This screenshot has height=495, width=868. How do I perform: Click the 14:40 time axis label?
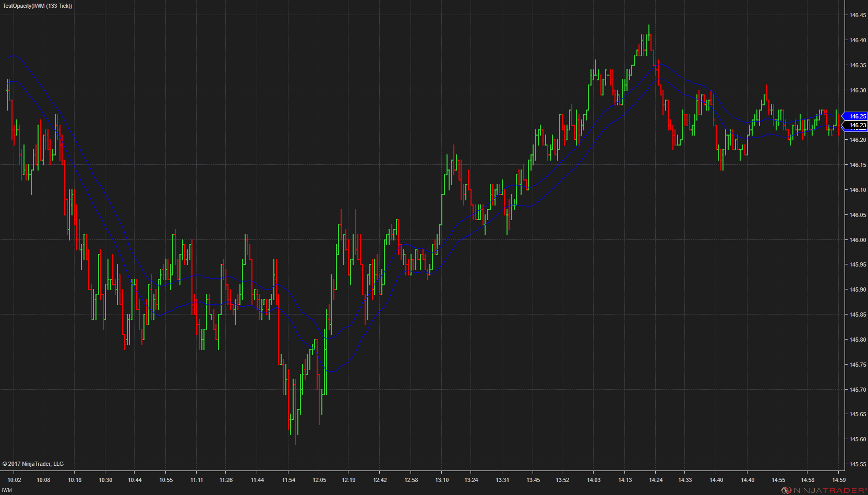[716, 480]
